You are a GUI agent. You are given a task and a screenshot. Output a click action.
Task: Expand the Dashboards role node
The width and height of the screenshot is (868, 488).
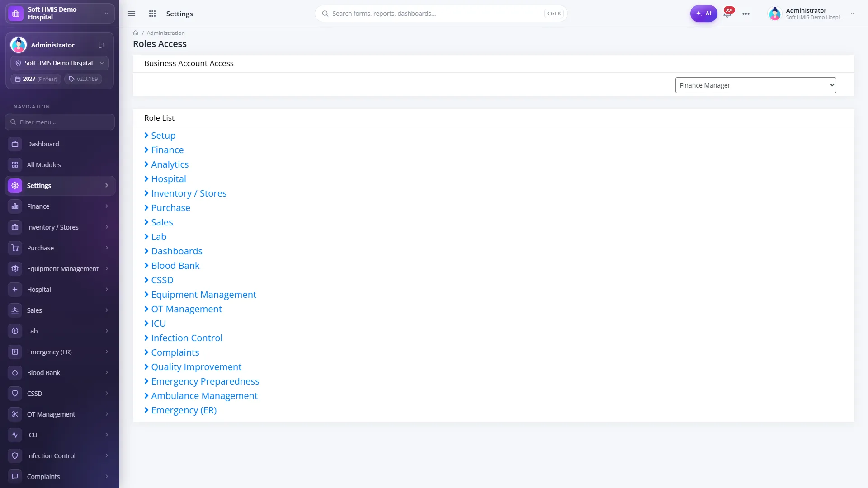coord(146,251)
